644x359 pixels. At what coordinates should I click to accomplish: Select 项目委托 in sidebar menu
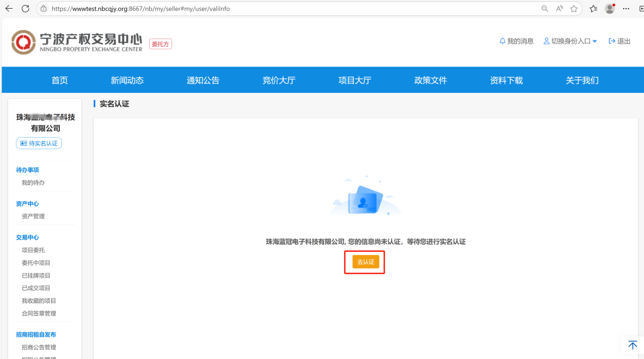(33, 250)
